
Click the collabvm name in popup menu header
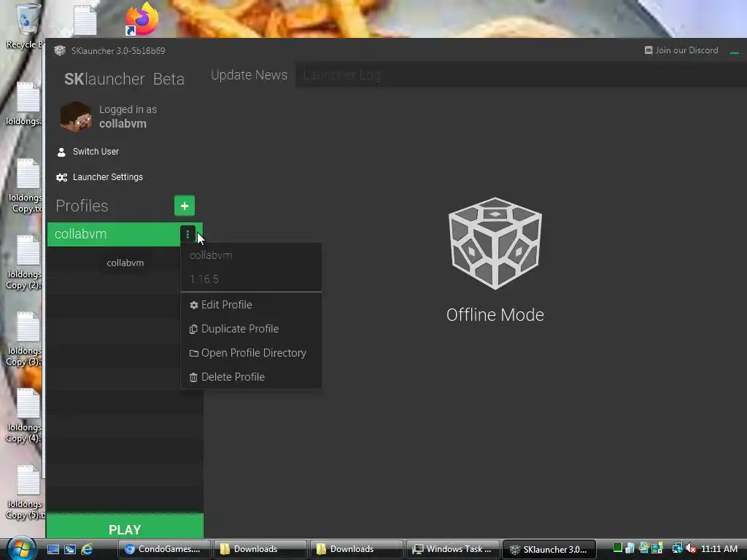[x=211, y=255]
